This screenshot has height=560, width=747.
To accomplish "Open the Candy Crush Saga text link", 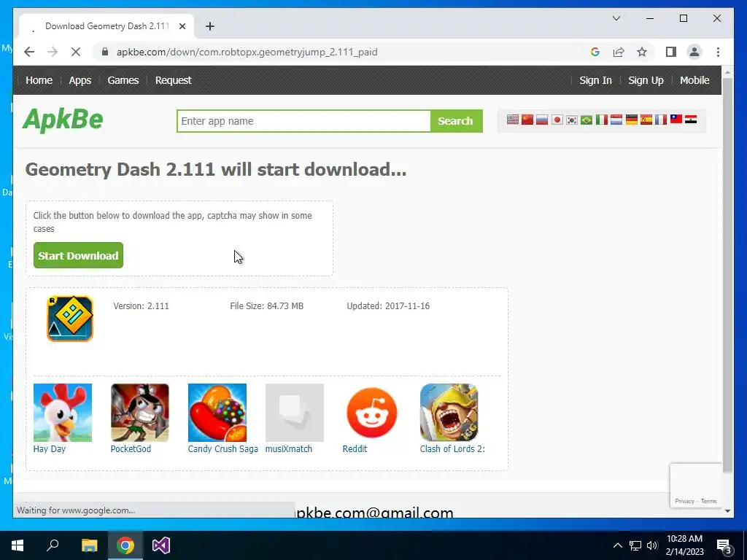I will tap(223, 448).
